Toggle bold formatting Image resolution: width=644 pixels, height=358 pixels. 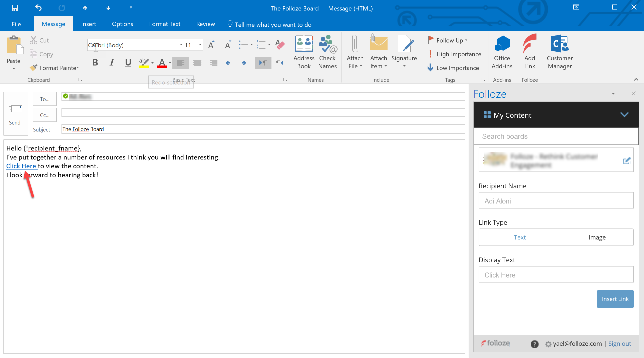click(95, 63)
